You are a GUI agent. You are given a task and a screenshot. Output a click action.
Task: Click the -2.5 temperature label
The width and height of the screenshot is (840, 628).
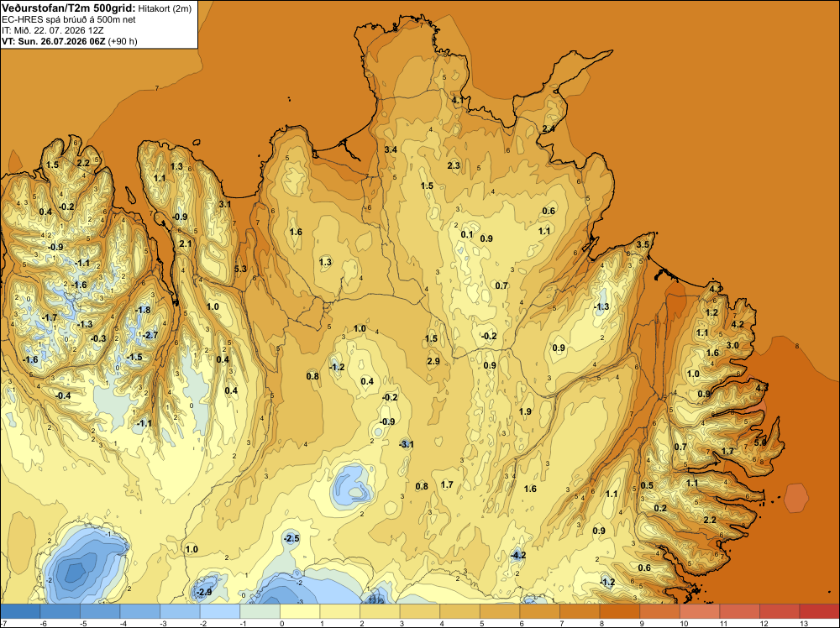pyautogui.click(x=291, y=538)
